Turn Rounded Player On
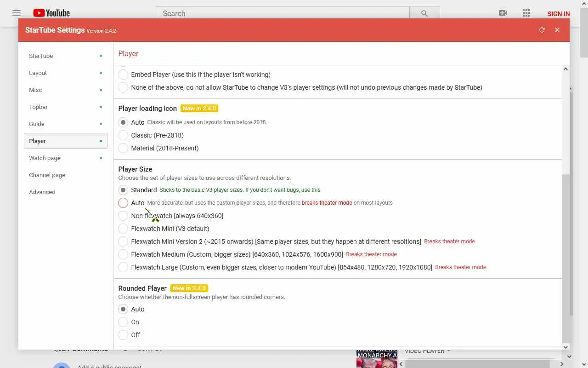 pyautogui.click(x=123, y=322)
